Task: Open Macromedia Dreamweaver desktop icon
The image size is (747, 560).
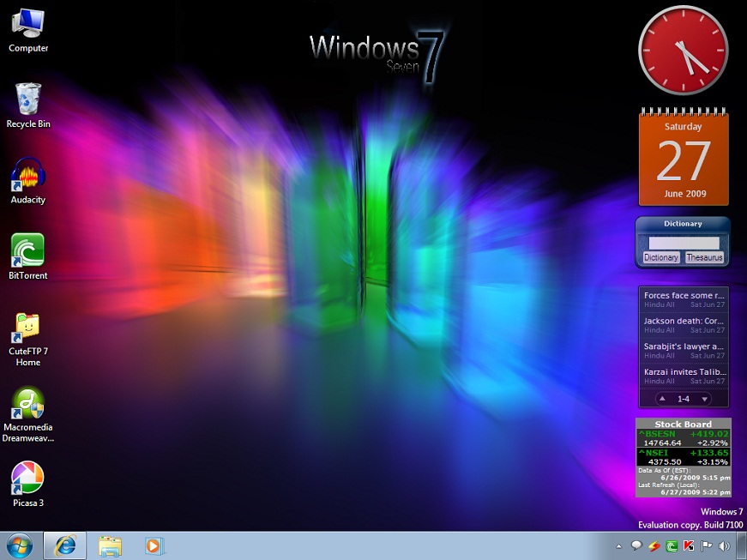Action: point(27,403)
